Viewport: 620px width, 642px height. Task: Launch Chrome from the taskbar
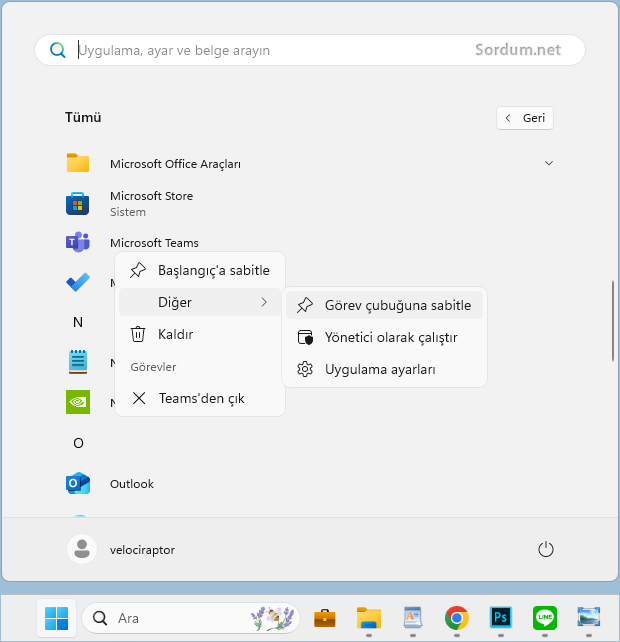pyautogui.click(x=457, y=617)
